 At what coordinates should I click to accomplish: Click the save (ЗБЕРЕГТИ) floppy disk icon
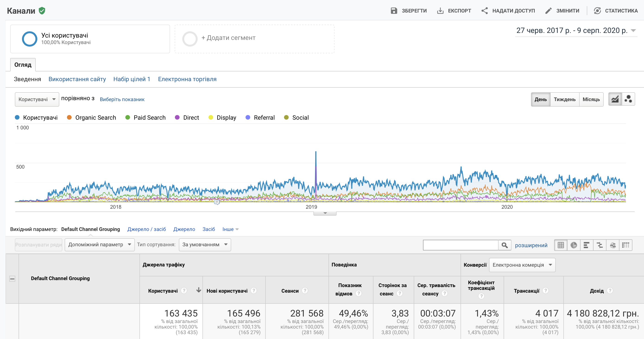coord(394,11)
